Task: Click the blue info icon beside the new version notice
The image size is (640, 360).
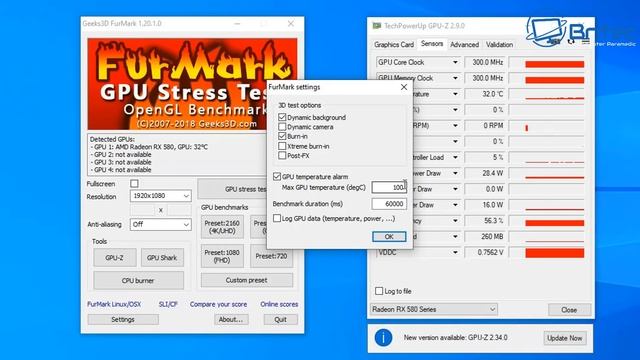Action: (383, 338)
